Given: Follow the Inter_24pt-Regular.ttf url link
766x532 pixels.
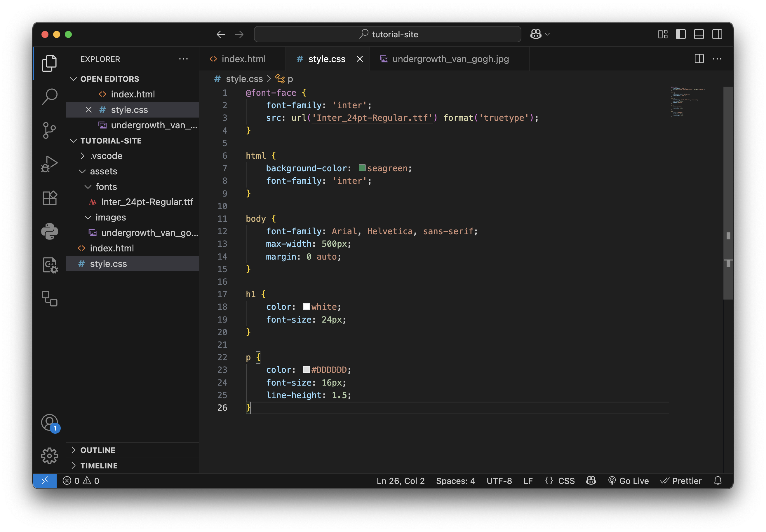Looking at the screenshot, I should tap(372, 118).
